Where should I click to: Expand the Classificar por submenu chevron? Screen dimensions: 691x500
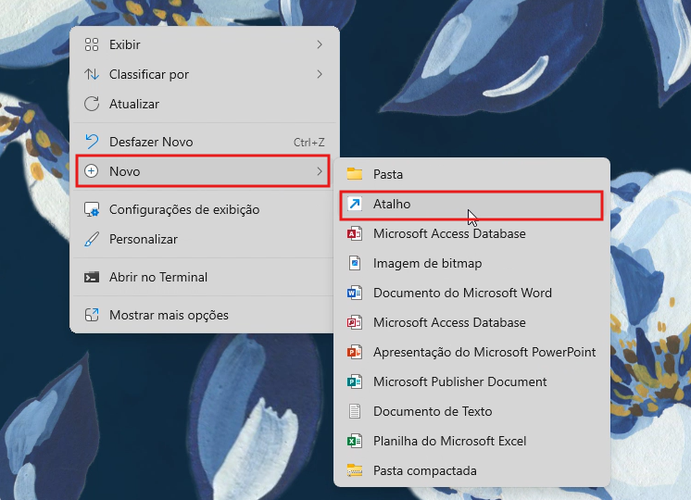[319, 74]
